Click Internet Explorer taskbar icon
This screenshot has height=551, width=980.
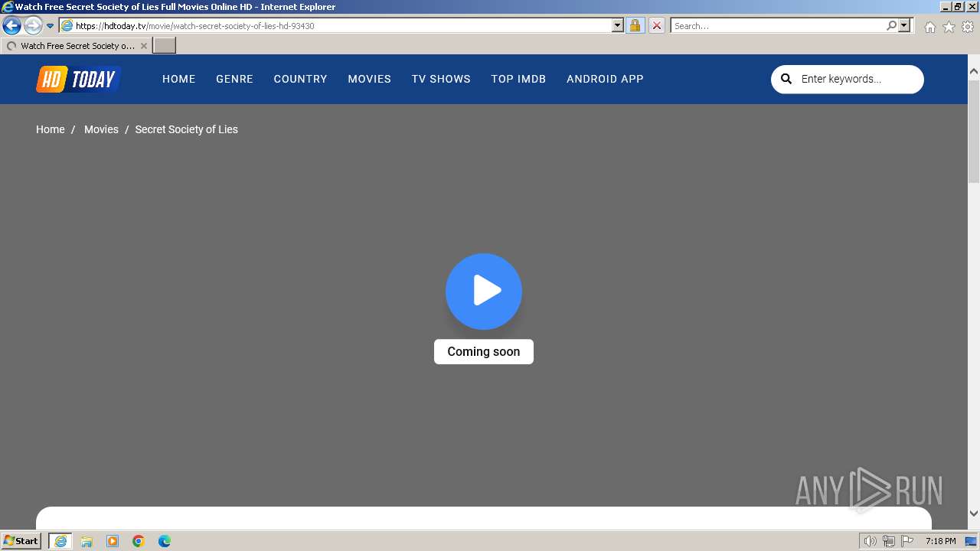(x=60, y=541)
